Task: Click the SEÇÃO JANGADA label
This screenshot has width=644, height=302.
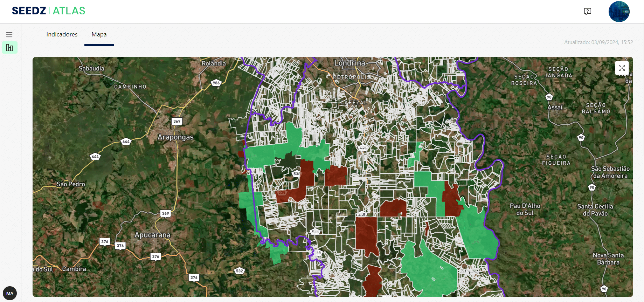Action: click(x=559, y=72)
